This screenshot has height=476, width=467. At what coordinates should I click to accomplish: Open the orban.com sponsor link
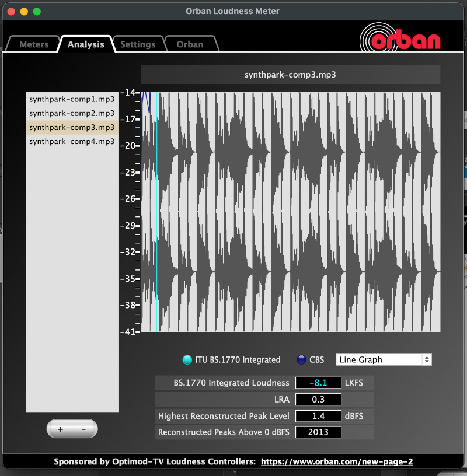[337, 461]
